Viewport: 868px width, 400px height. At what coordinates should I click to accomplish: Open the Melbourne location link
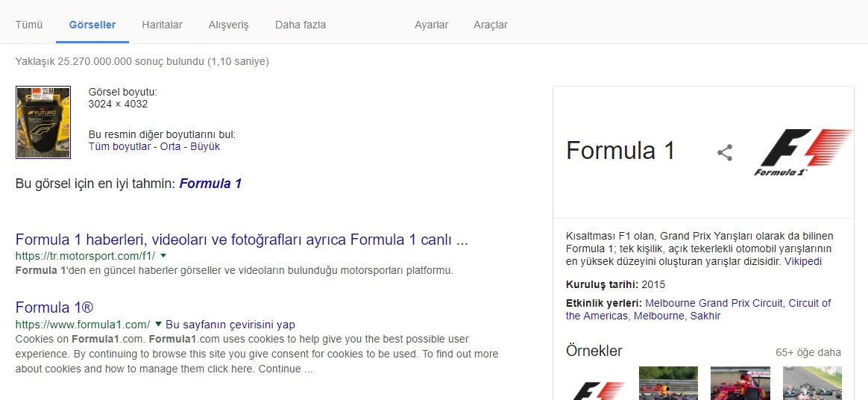pyautogui.click(x=658, y=316)
